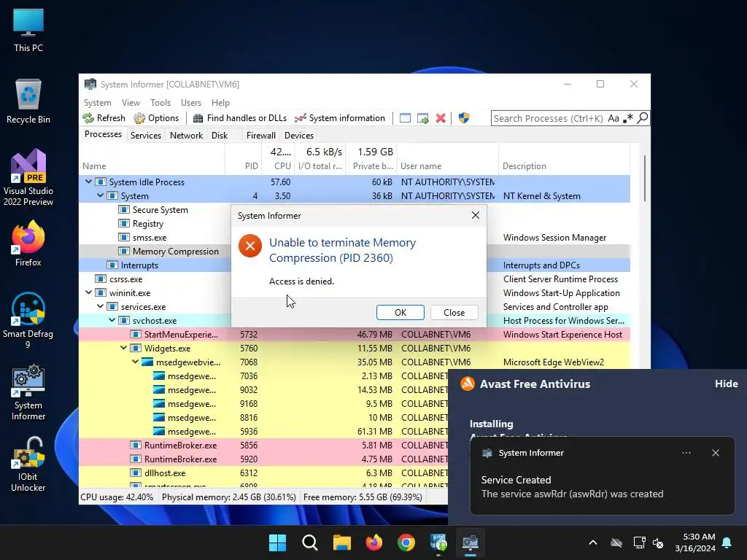747x560 pixels.
Task: Show hidden tray icons chevron
Action: [x=593, y=542]
